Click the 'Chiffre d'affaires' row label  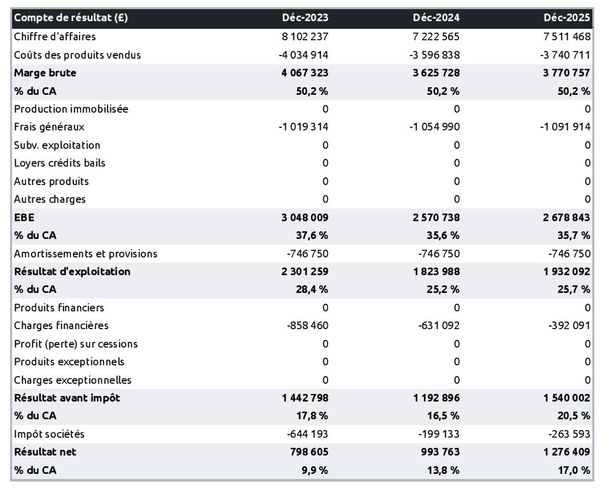pyautogui.click(x=55, y=36)
